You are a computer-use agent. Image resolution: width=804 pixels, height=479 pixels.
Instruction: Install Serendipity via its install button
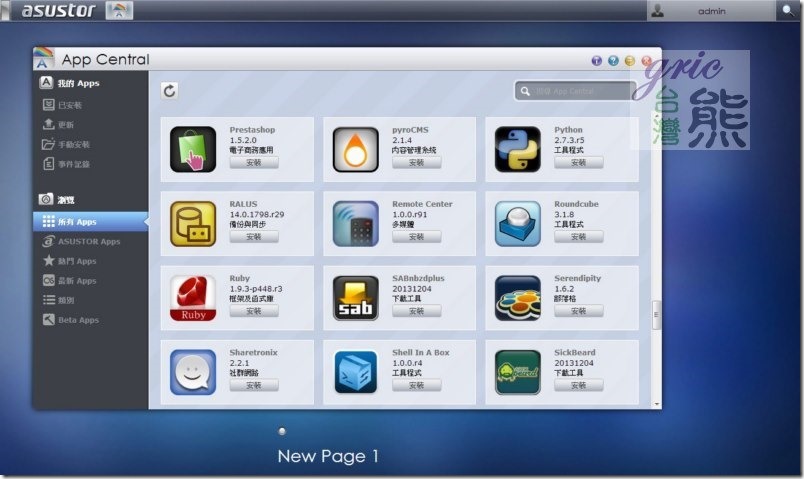[x=578, y=311]
